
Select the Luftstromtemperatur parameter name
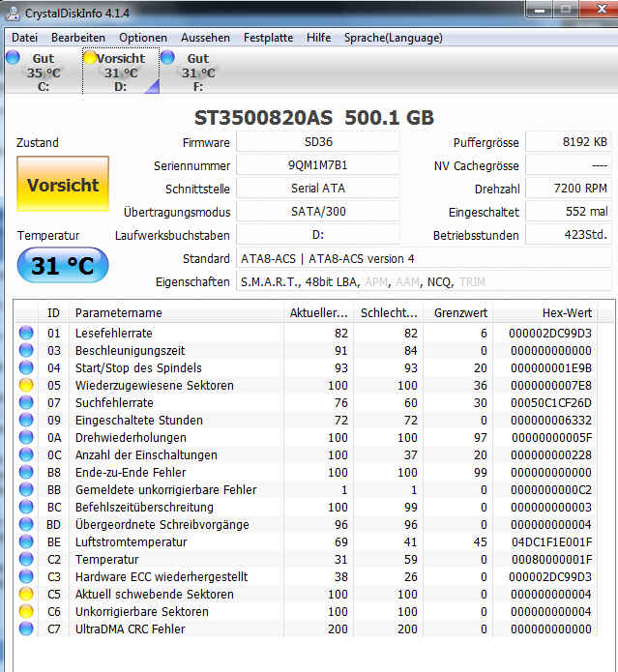coord(132,541)
